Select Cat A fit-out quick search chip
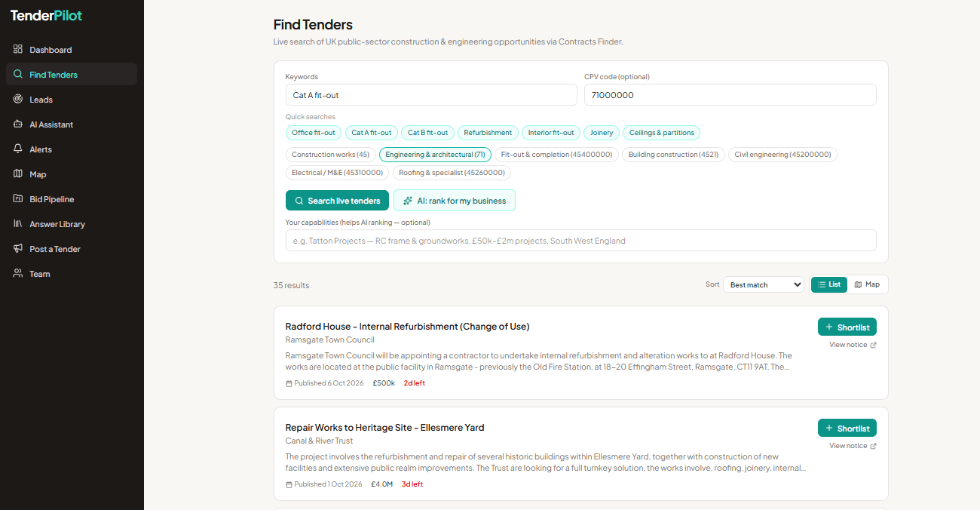Screen dimensions: 980x510 372,133
